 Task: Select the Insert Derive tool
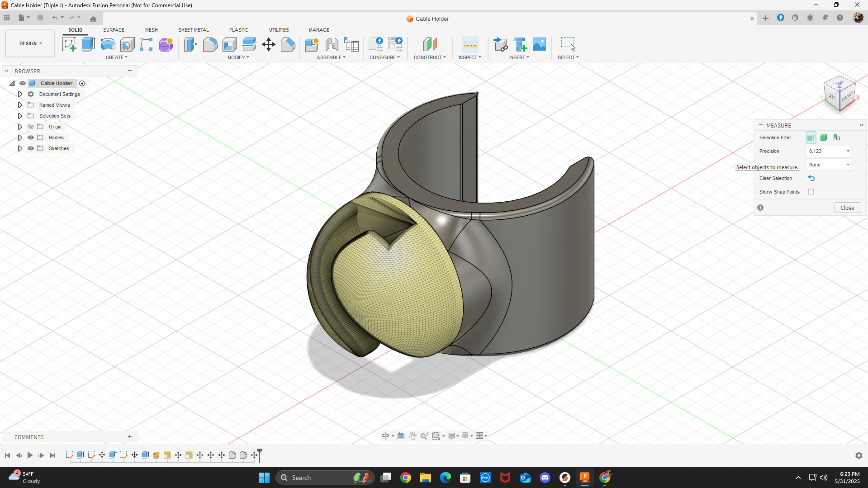tap(500, 44)
